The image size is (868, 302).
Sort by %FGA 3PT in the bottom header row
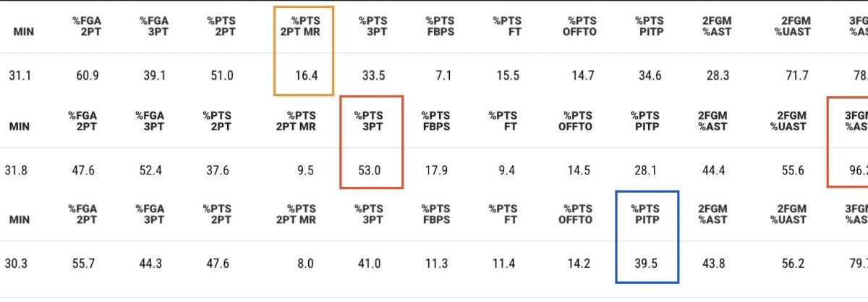tap(150, 214)
